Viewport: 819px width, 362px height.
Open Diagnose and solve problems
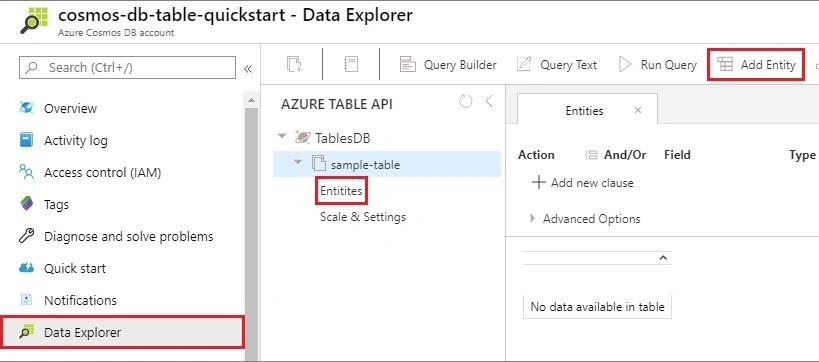[128, 236]
